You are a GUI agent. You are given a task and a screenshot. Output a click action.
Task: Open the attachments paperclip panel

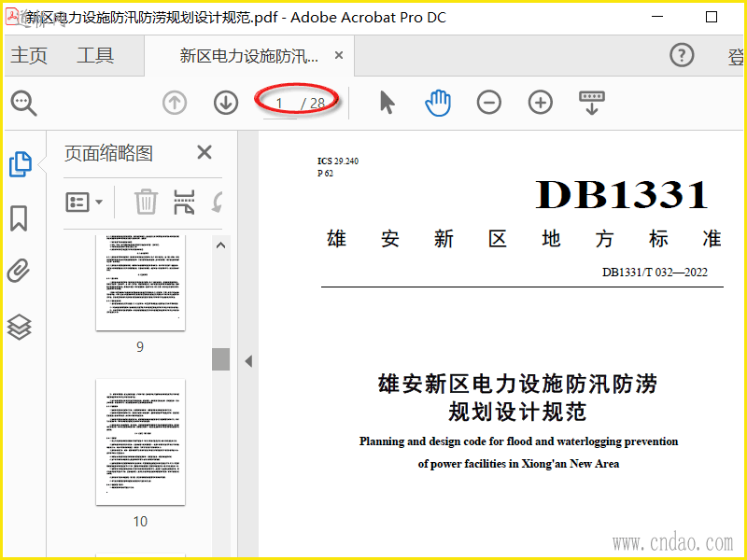(19, 271)
